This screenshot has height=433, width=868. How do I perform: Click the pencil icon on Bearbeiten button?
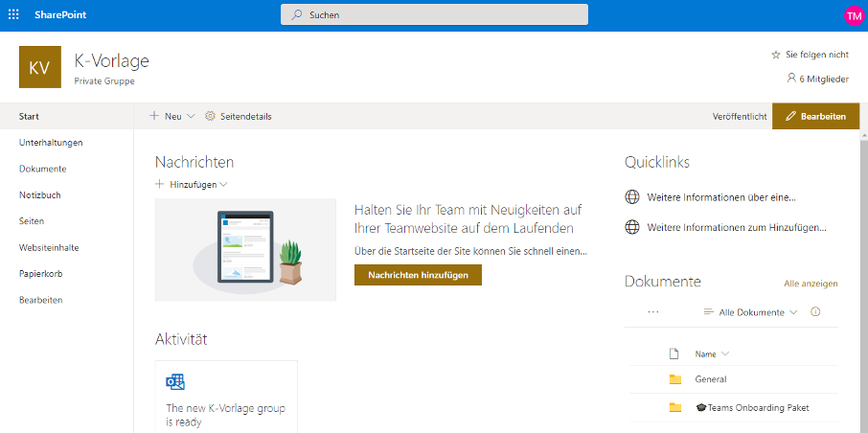790,116
